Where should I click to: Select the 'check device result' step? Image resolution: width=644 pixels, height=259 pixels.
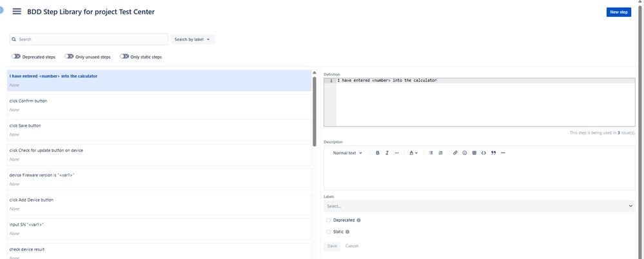point(159,251)
